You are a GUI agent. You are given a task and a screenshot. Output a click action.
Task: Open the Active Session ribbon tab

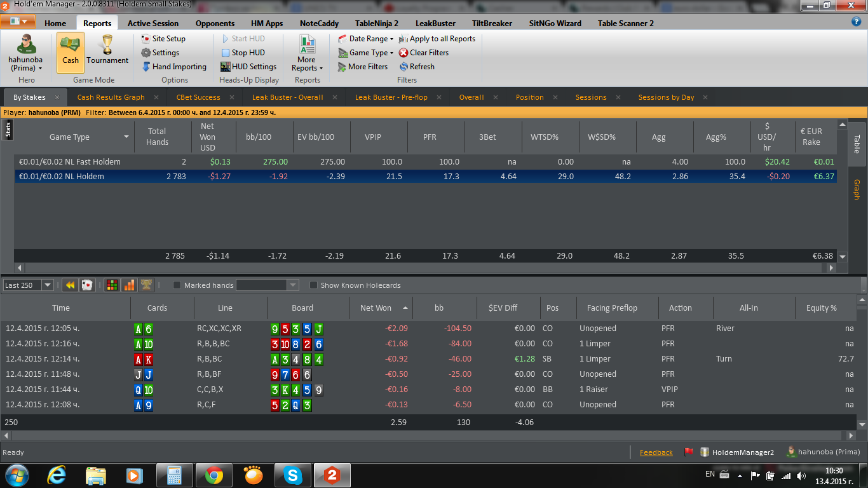click(x=153, y=24)
